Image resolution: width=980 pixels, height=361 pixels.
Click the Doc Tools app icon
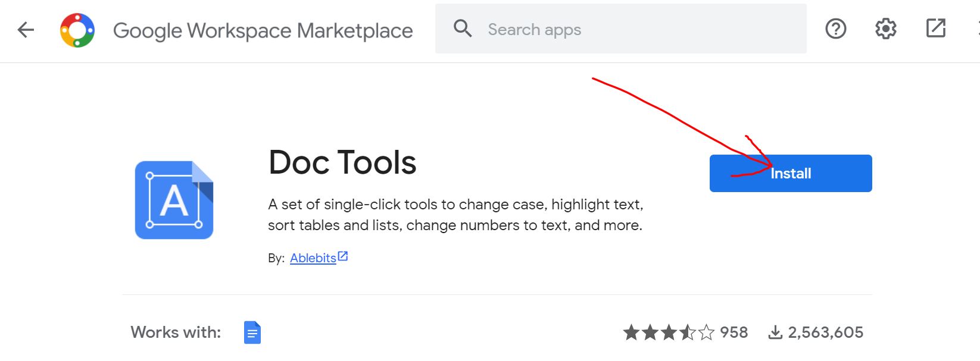174,200
